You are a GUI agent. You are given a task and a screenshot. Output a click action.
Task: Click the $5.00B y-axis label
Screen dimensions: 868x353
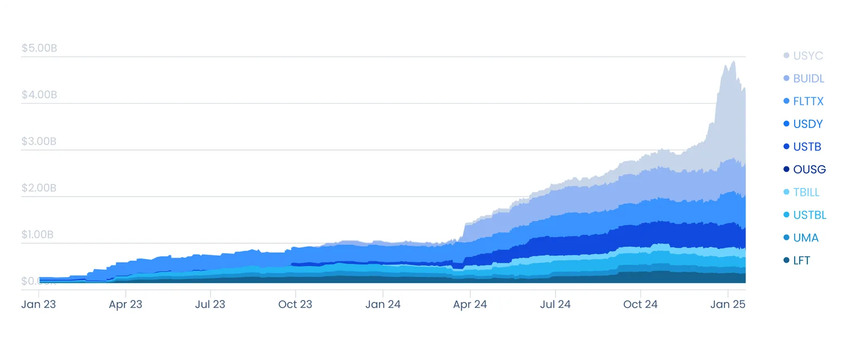point(39,48)
